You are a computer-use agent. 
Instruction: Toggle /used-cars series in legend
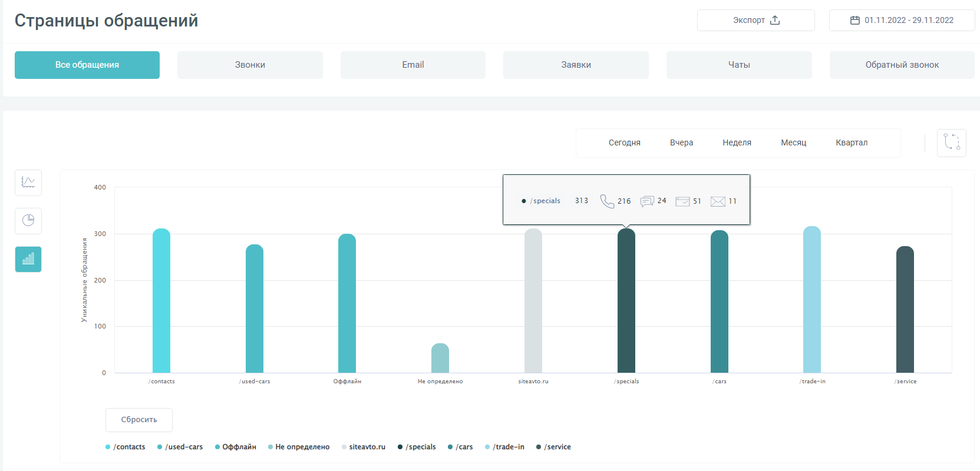180,447
